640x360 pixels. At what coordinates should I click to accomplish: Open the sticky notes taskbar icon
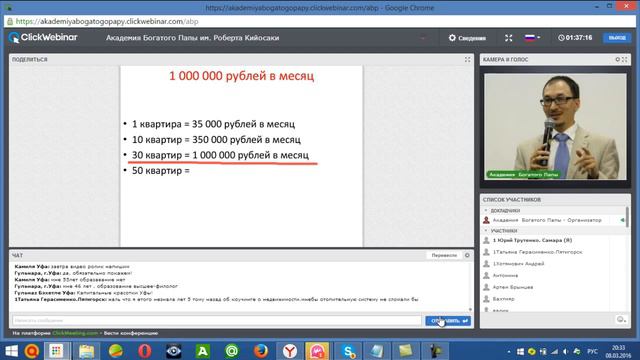tap(405, 351)
